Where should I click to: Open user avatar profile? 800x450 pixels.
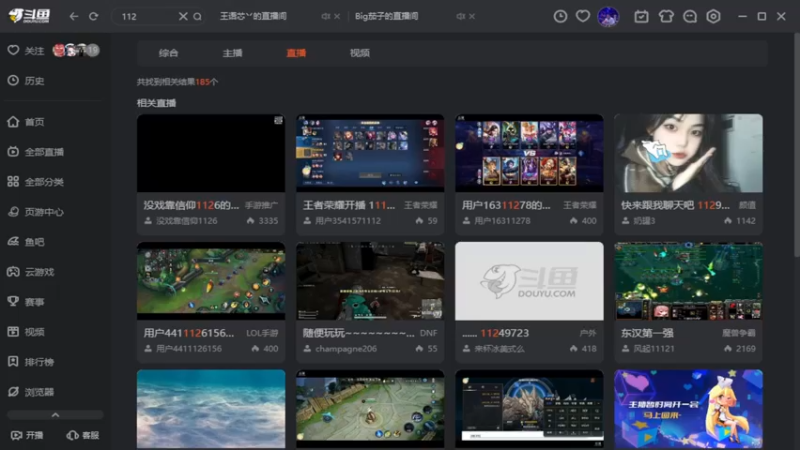[608, 16]
